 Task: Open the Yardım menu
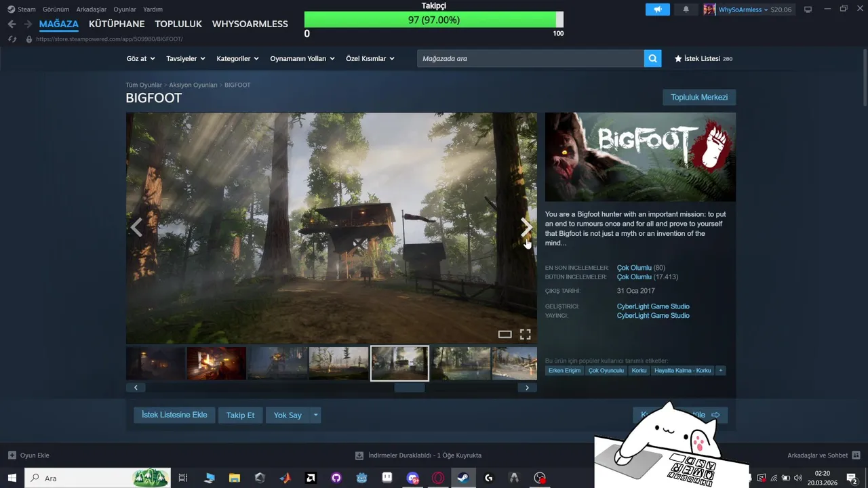coord(153,9)
